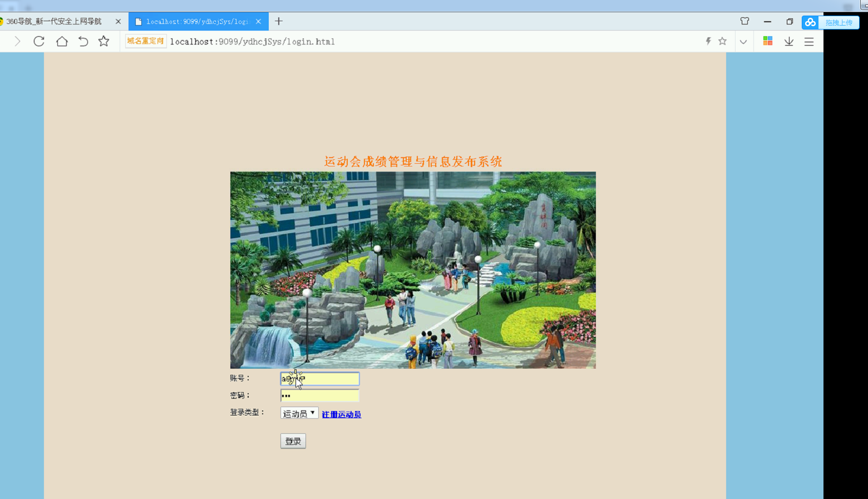
Task: Restore down the browser window
Action: (x=790, y=22)
